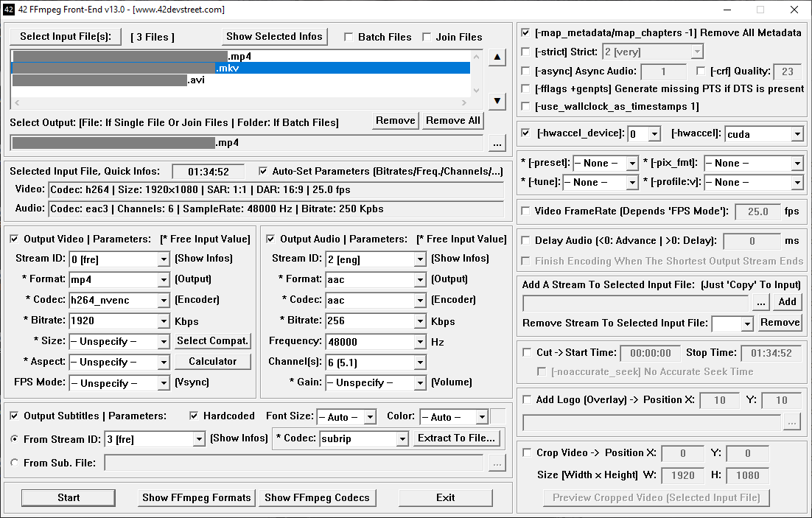The image size is (812, 518).
Task: Enable the Crop Video checkbox
Action: coord(526,452)
